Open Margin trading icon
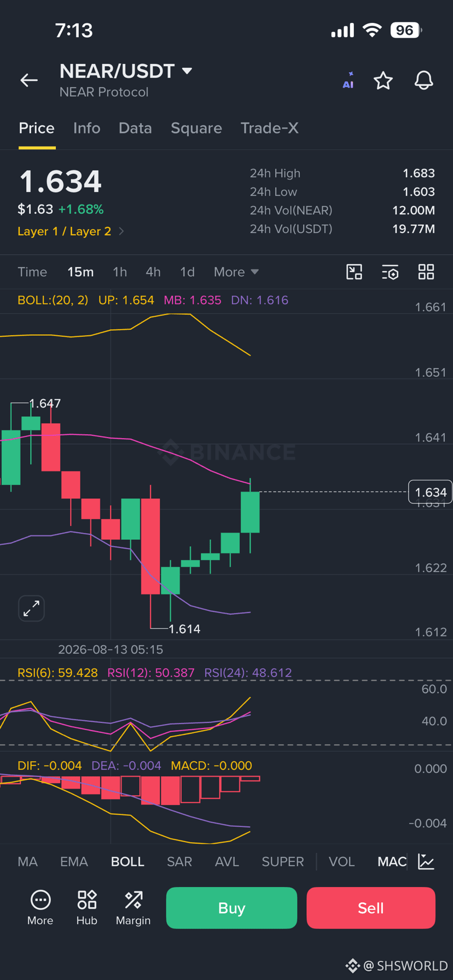The width and height of the screenshot is (453, 980). [x=133, y=907]
